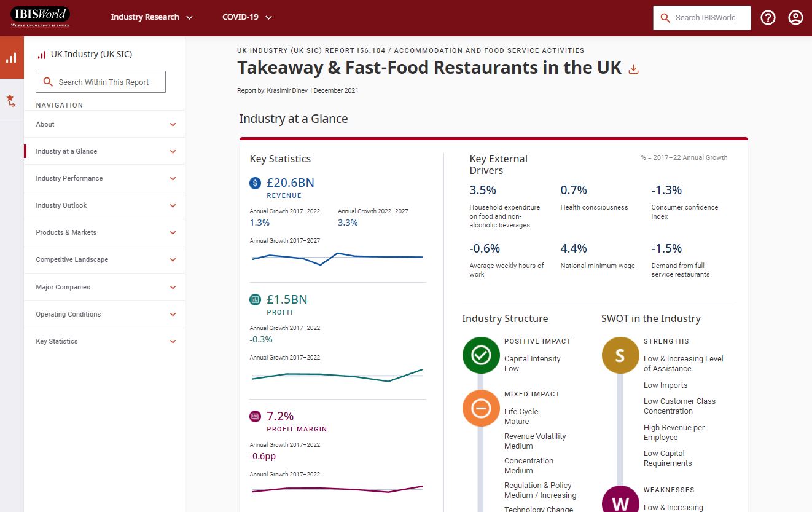The width and height of the screenshot is (812, 512).
Task: Click the IBISWorld logo
Action: click(40, 17)
